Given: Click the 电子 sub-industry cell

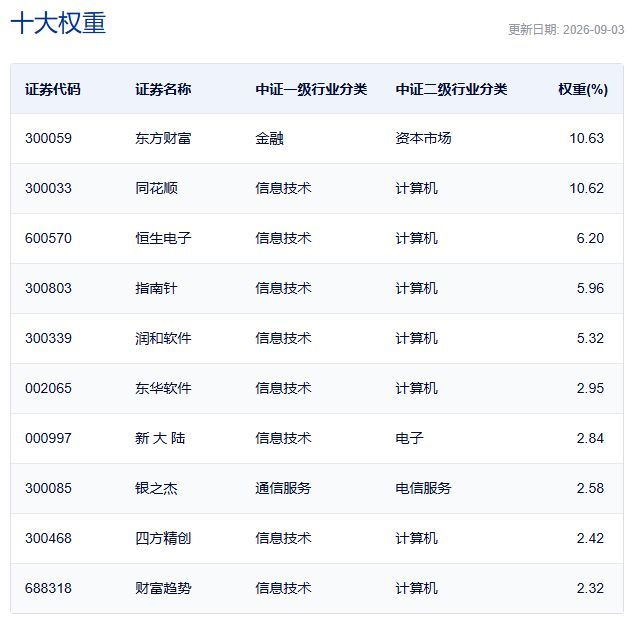Looking at the screenshot, I should (x=409, y=438).
